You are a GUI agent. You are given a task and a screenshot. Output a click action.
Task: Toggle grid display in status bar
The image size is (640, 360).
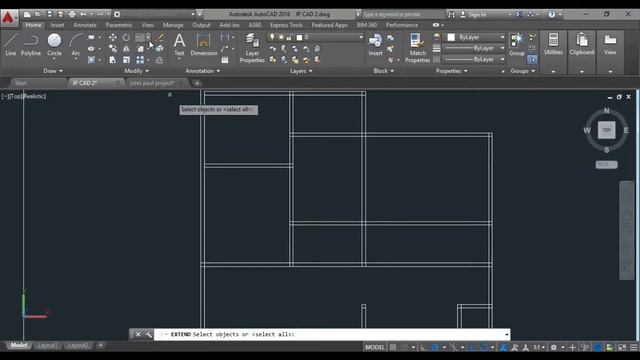coord(393,347)
